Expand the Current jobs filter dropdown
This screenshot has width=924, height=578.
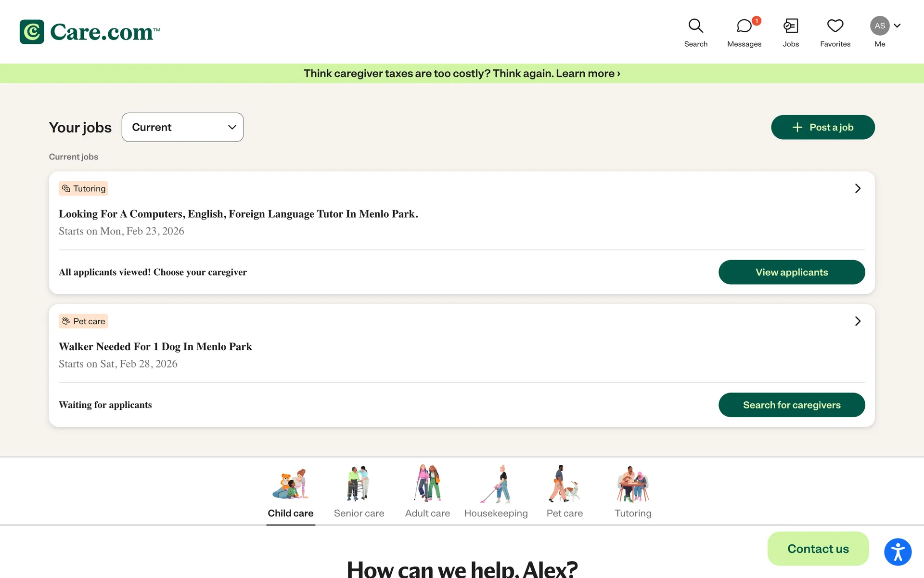(x=182, y=127)
